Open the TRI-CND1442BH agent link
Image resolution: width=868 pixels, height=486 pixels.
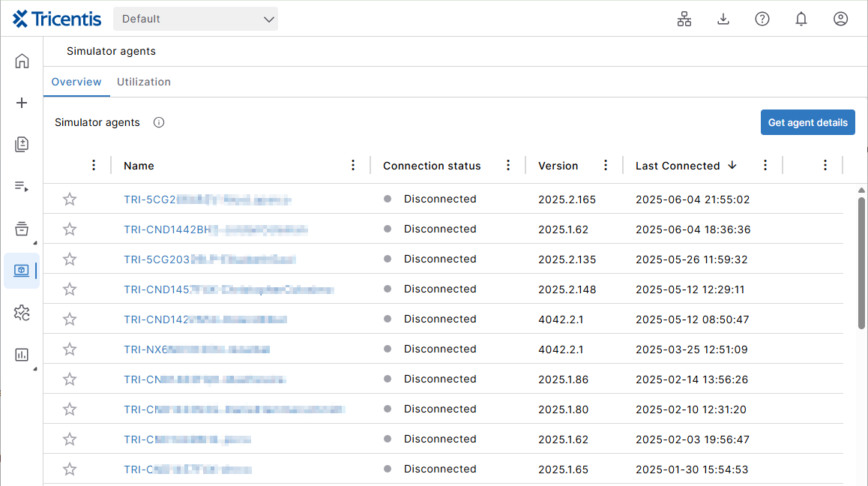(166, 229)
